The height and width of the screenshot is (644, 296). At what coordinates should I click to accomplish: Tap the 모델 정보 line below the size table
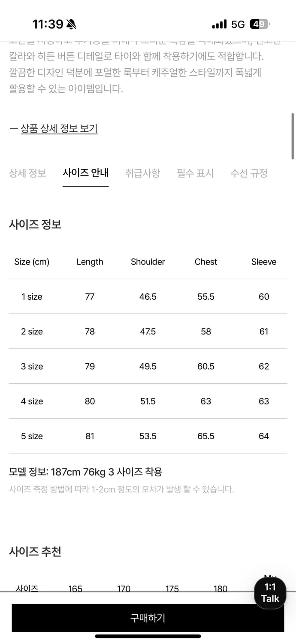[x=86, y=472]
